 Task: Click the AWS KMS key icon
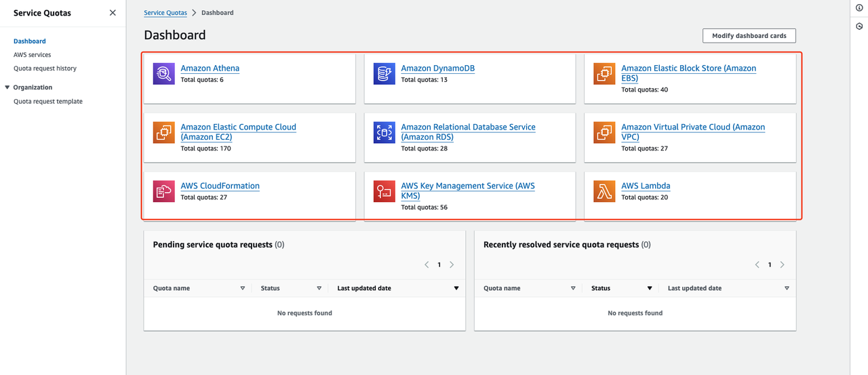pos(384,192)
